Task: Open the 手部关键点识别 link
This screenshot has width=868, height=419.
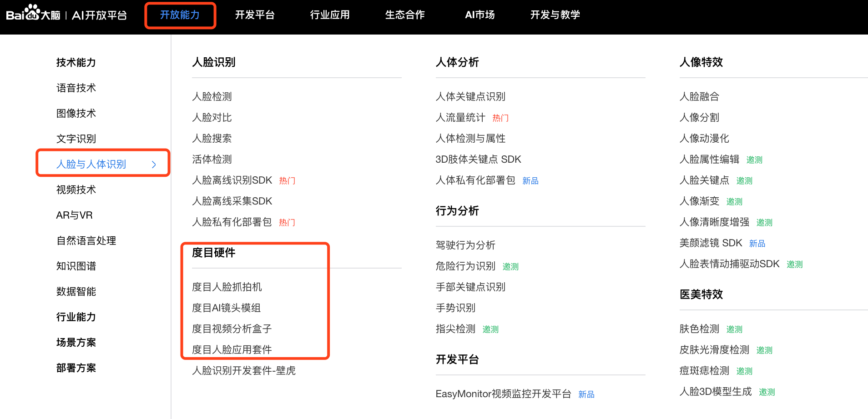Action: (x=470, y=287)
